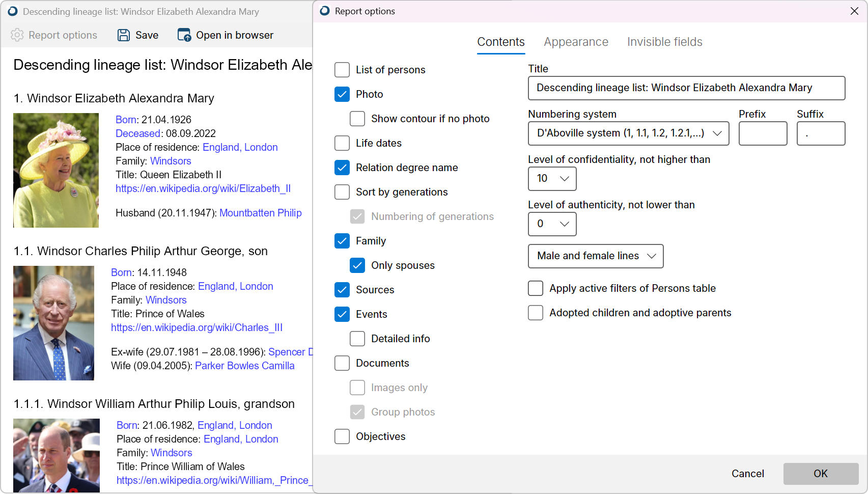
Task: Uncheck the Photo checkbox
Action: (342, 94)
